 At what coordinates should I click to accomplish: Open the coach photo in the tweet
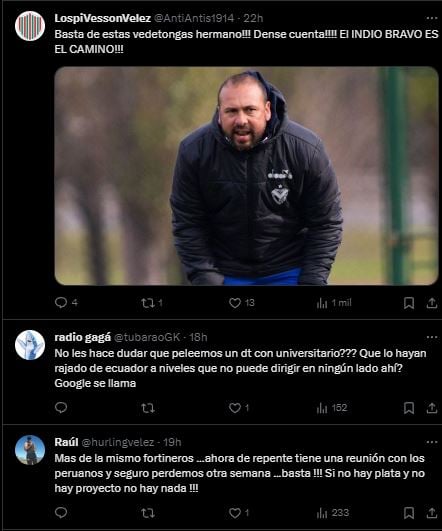point(247,176)
